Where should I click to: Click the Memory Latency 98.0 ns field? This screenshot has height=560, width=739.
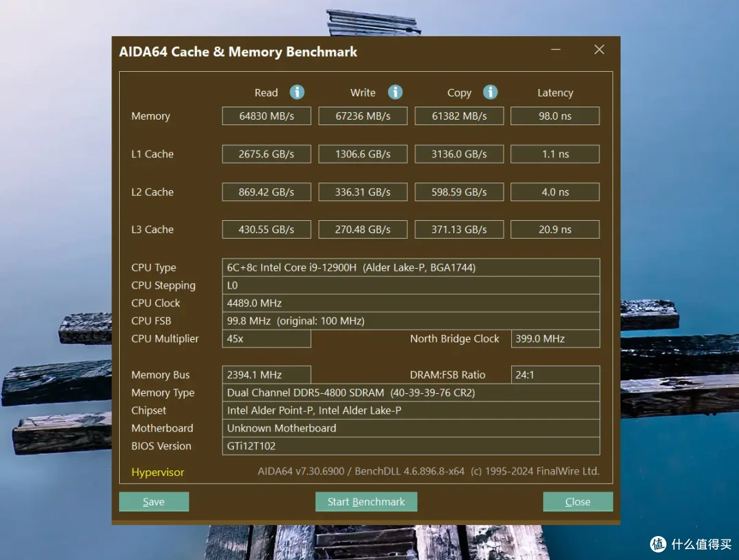click(x=555, y=116)
